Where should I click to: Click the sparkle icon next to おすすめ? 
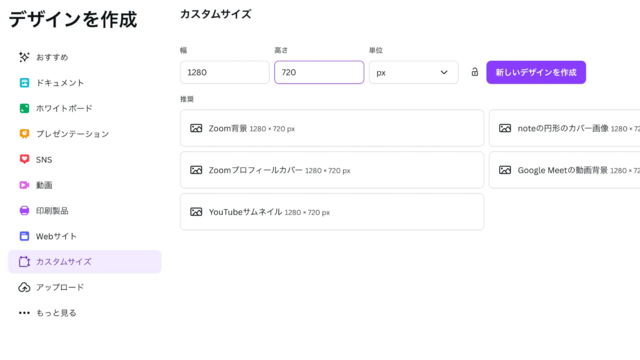pyautogui.click(x=24, y=57)
